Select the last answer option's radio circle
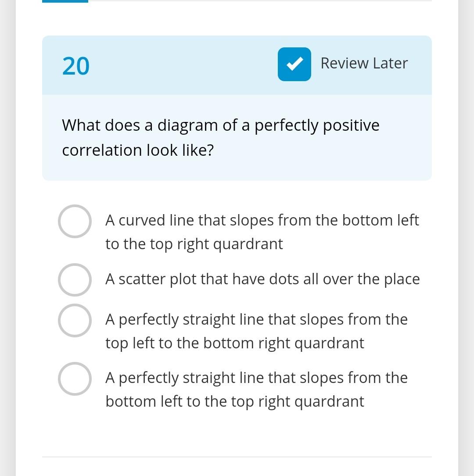474x476 pixels. pyautogui.click(x=75, y=379)
